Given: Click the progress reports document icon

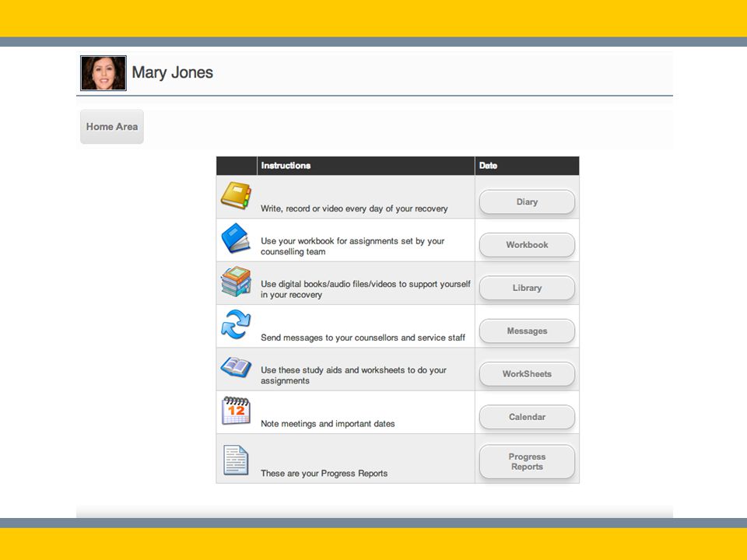Looking at the screenshot, I should click(x=236, y=460).
